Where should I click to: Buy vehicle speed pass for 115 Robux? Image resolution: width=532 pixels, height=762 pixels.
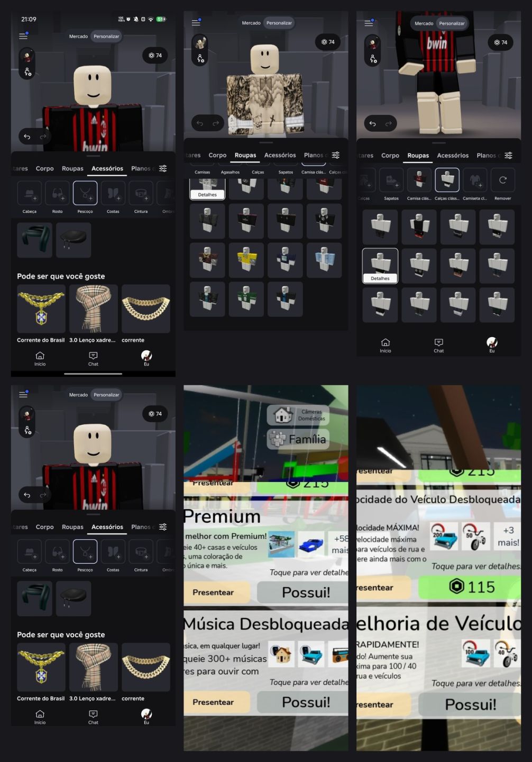click(470, 587)
